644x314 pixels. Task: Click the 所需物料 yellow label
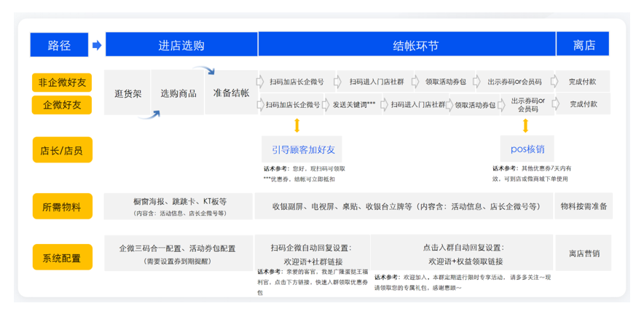click(62, 206)
